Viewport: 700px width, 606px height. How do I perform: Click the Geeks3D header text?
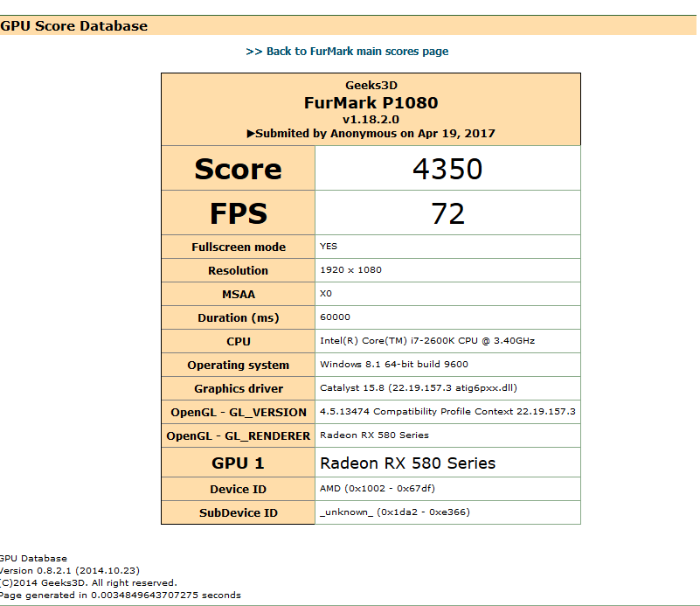(x=371, y=85)
